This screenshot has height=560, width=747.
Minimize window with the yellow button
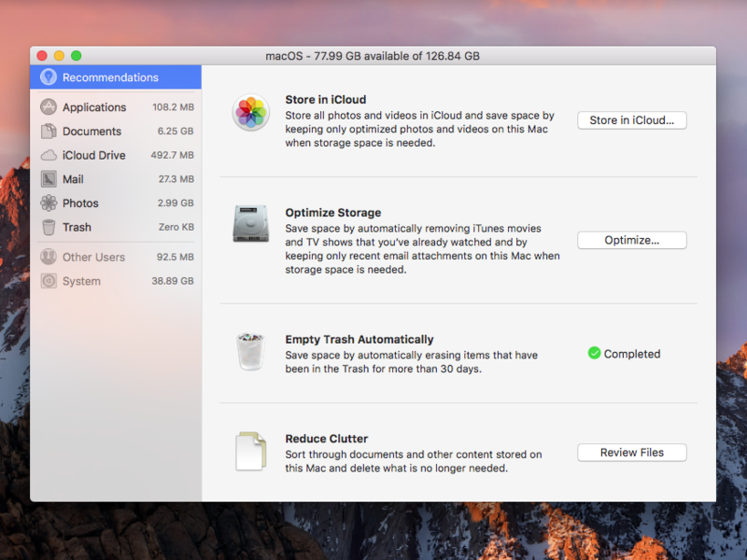pyautogui.click(x=59, y=56)
